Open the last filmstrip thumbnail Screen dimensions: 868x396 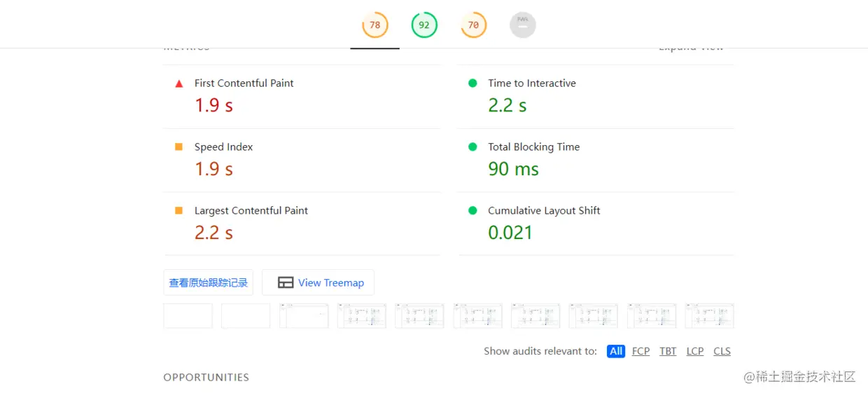click(709, 316)
